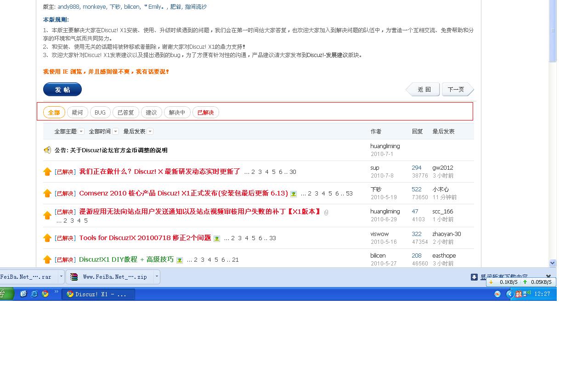Image resolution: width=588 pixels, height=368 pixels.
Task: Select the 疑问 thread type tab
Action: [x=78, y=112]
